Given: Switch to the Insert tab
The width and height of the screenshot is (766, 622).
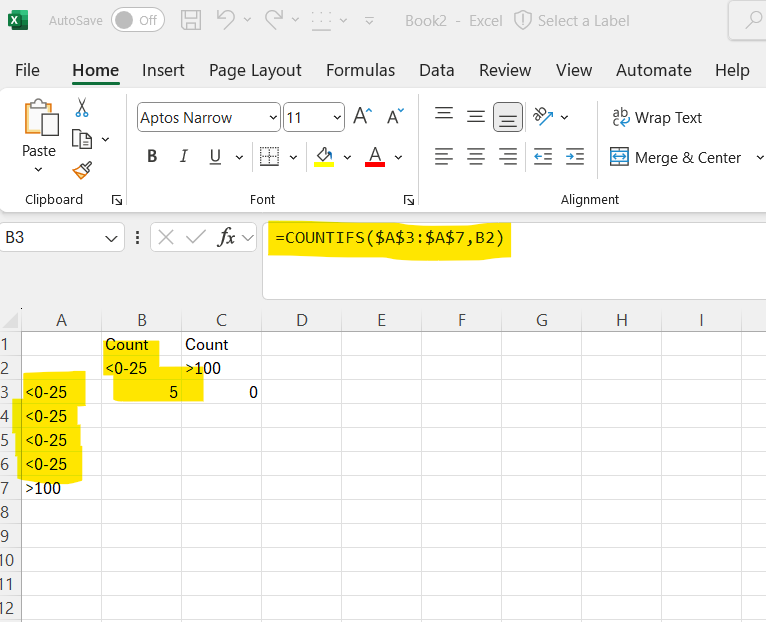Looking at the screenshot, I should point(163,70).
